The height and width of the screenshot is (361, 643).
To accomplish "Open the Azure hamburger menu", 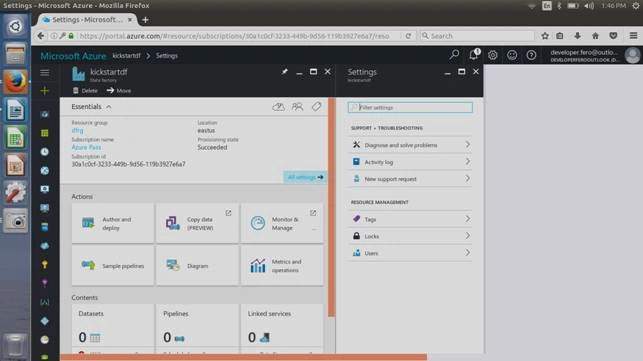I will pyautogui.click(x=45, y=73).
